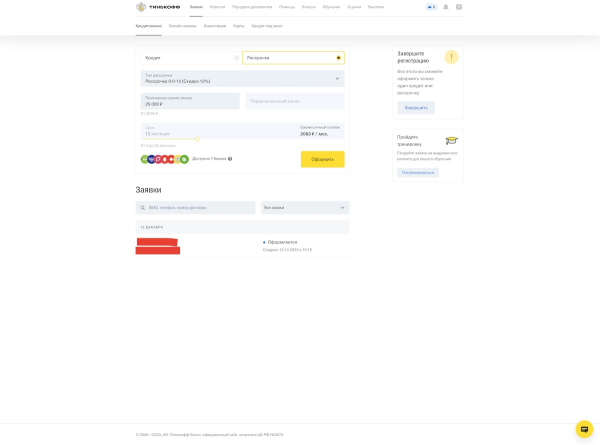Click the loan term slider handle

pos(197,139)
